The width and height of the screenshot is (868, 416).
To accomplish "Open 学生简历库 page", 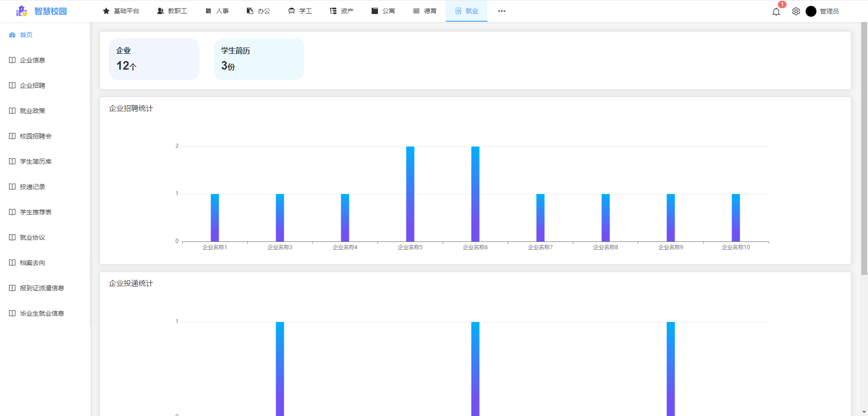I will coord(36,161).
